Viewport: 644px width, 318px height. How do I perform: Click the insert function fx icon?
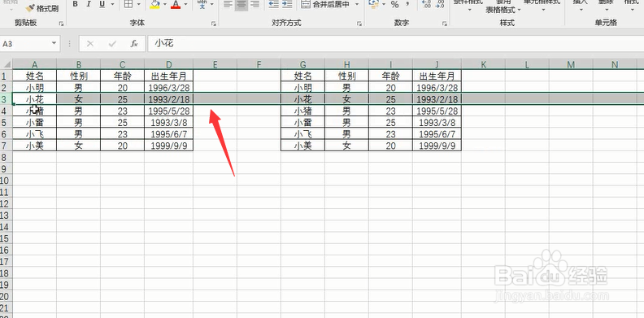(134, 44)
